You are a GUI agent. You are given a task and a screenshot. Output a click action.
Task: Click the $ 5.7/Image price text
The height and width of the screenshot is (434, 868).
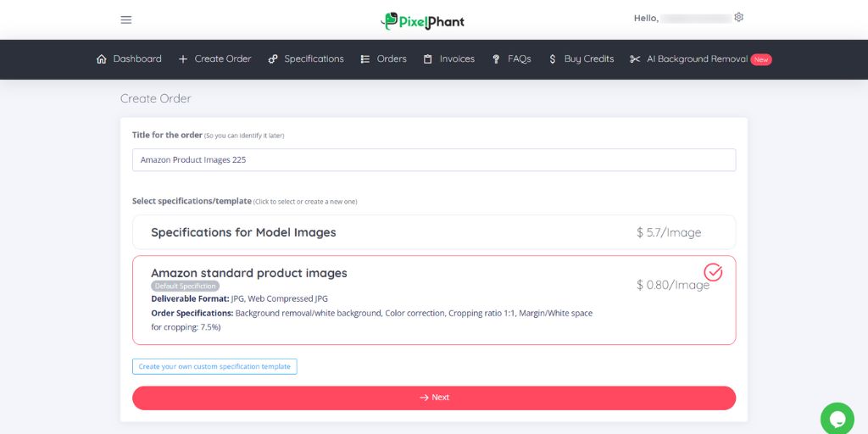(669, 232)
